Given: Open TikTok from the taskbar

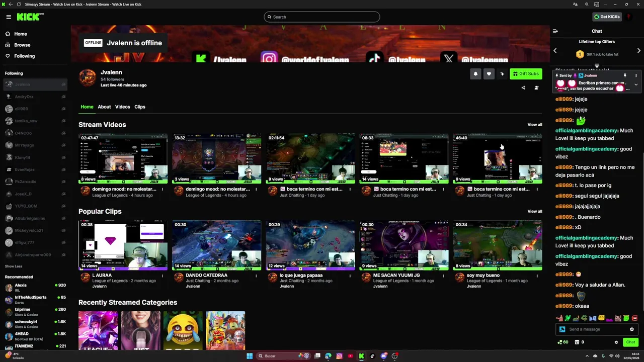Looking at the screenshot, I should click(372, 356).
